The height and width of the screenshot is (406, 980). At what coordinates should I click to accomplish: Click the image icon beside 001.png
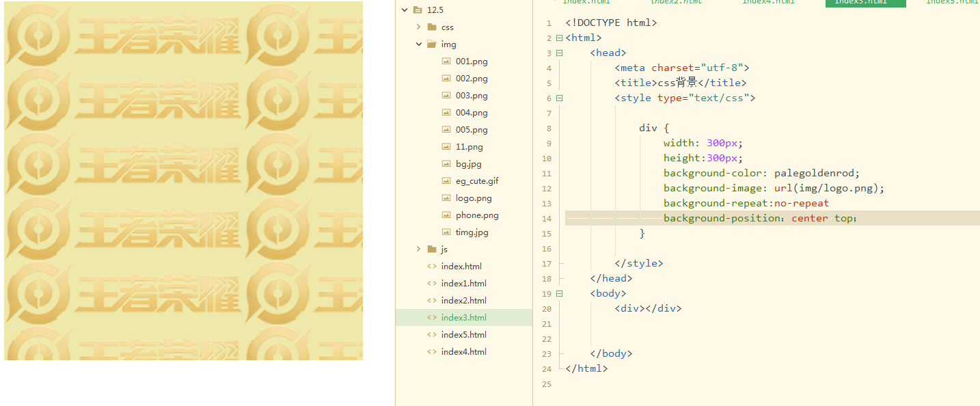coord(446,62)
